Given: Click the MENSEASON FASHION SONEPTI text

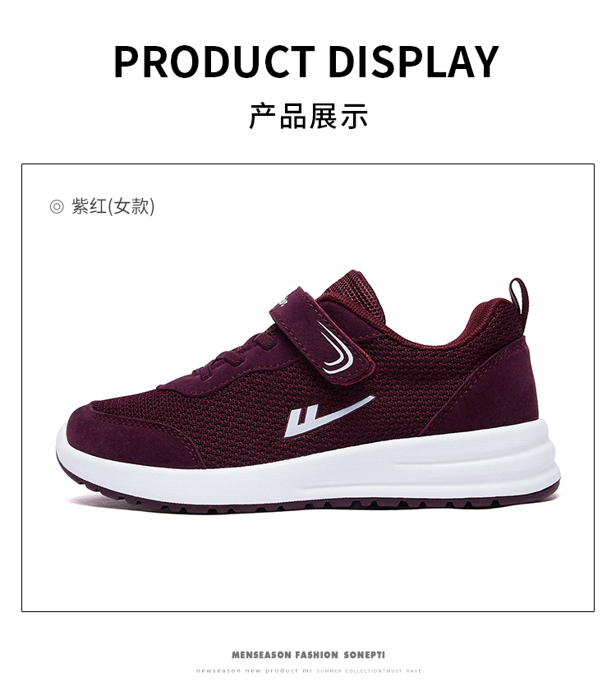Looking at the screenshot, I should pyautogui.click(x=309, y=655).
